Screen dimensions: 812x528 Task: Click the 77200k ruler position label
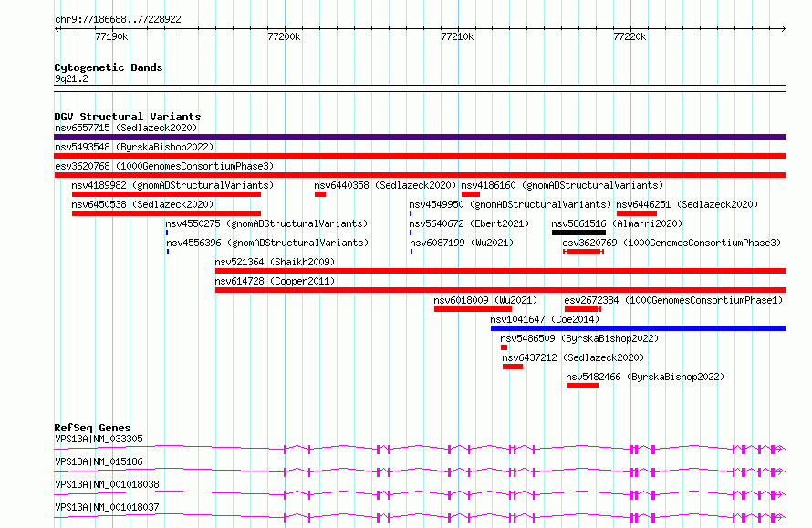click(x=284, y=36)
